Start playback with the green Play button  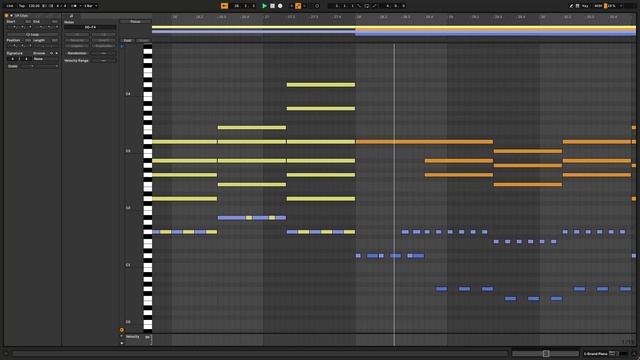(264, 6)
